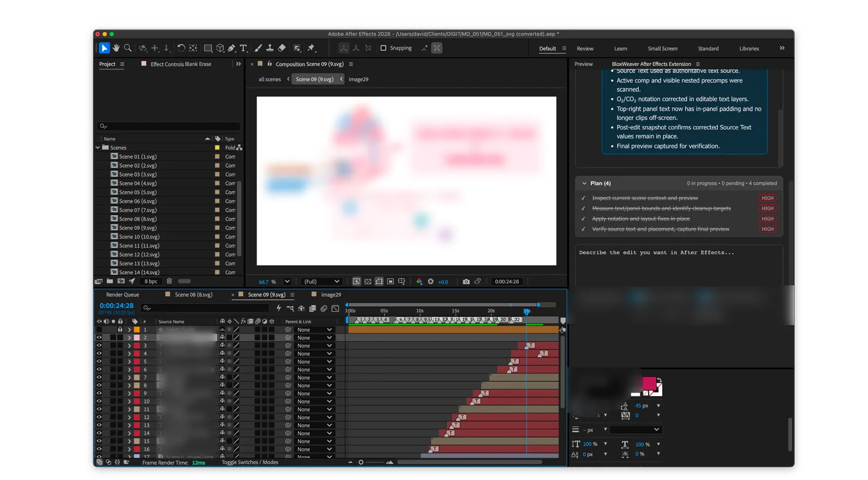Open the channel and color management icon
This screenshot has height=480, width=868.
419,281
